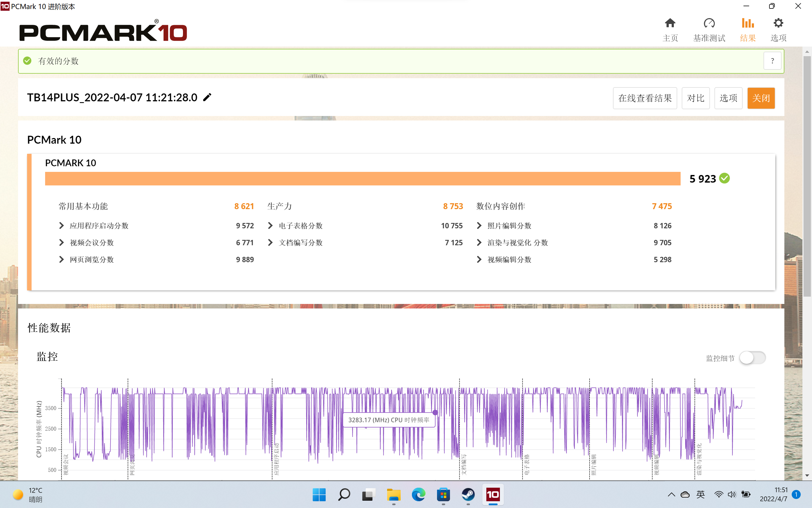Open File Explorer from taskbar
812x508 pixels.
click(x=393, y=494)
